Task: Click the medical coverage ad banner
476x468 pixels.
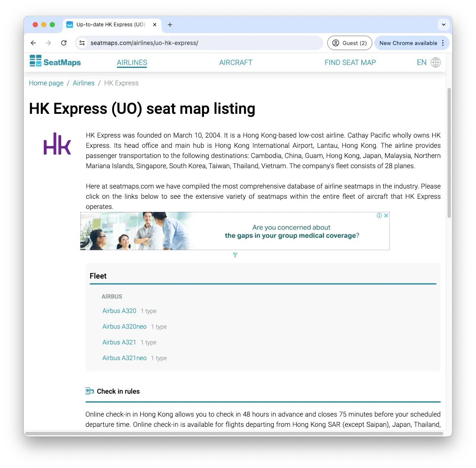Action: point(235,231)
